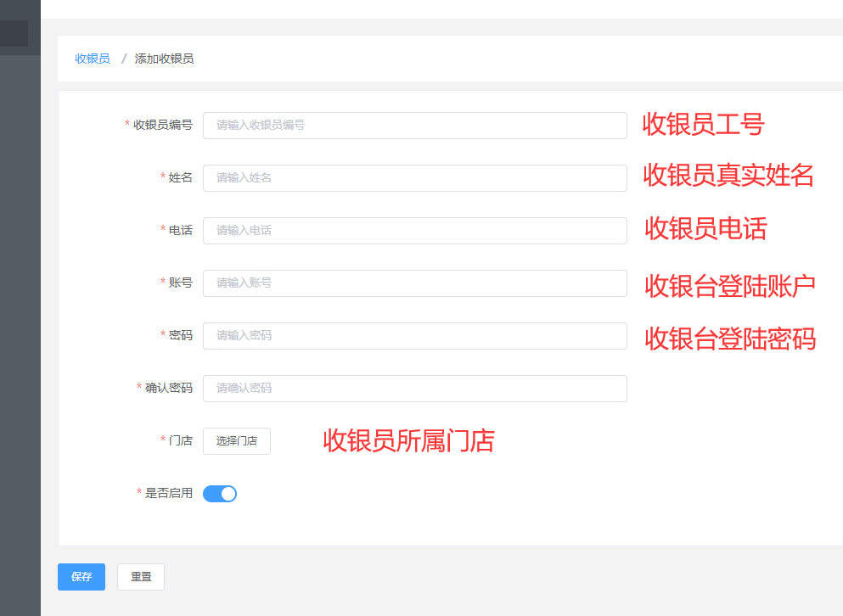Click the 门店 field label
This screenshot has width=843, height=616.
(x=180, y=440)
